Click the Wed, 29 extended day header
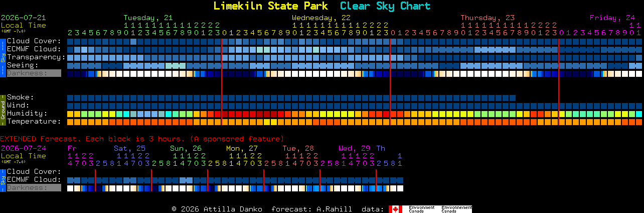Image resolution: width=644 pixels, height=213 pixels. 354,148
